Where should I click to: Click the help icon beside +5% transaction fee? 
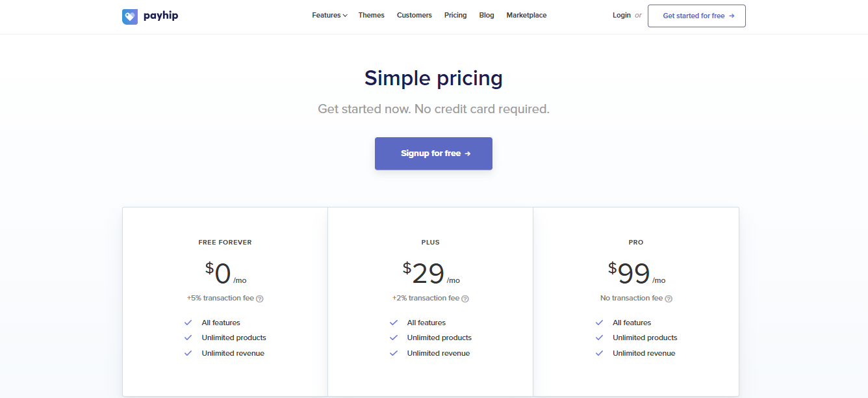(260, 298)
